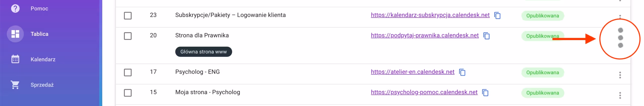Tick the Psycholog - ENG row checkbox

(128, 72)
